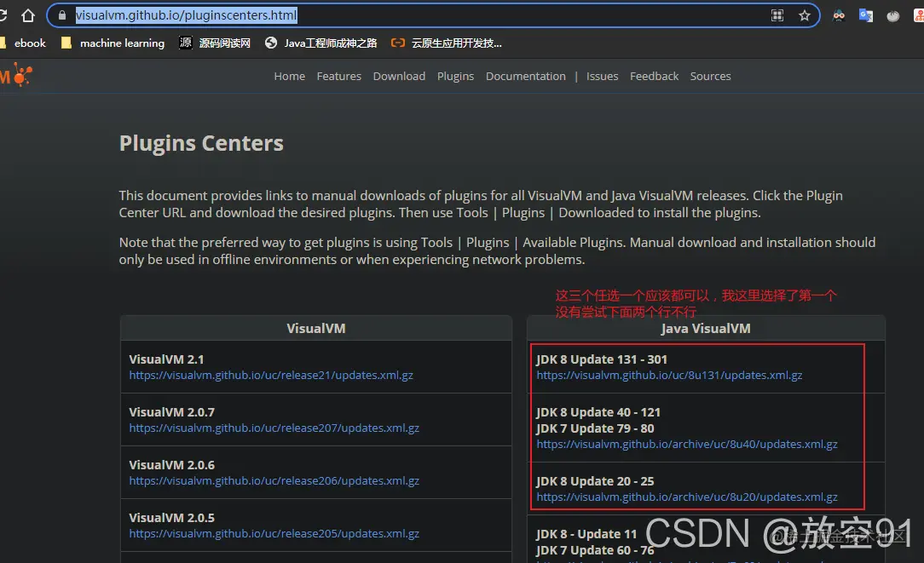Open the translate extension icon
Image resolution: width=924 pixels, height=563 pixels.
coord(866,15)
